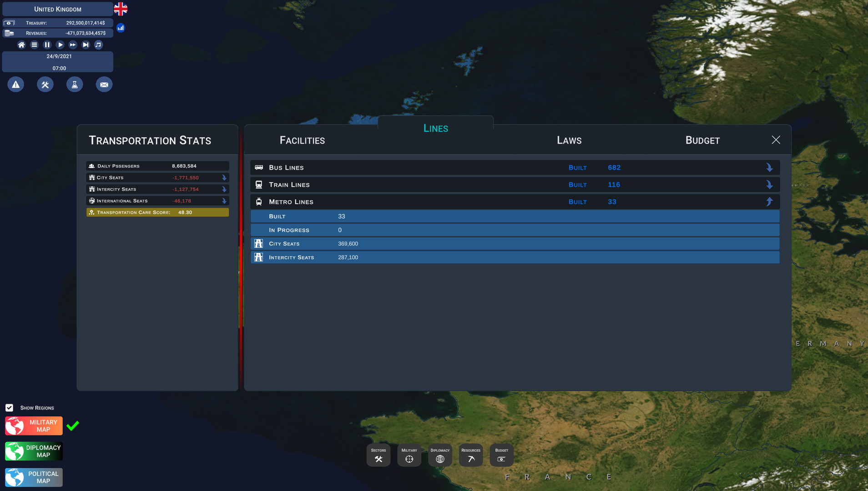Pause the game simulation
The width and height of the screenshot is (868, 491).
pyautogui.click(x=47, y=45)
